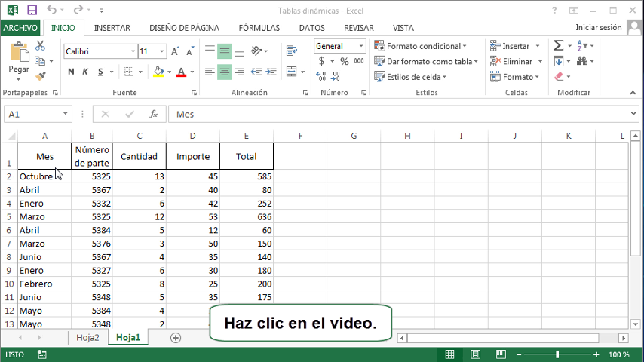The height and width of the screenshot is (362, 644).
Task: Apply percent style icon
Action: tap(344, 61)
